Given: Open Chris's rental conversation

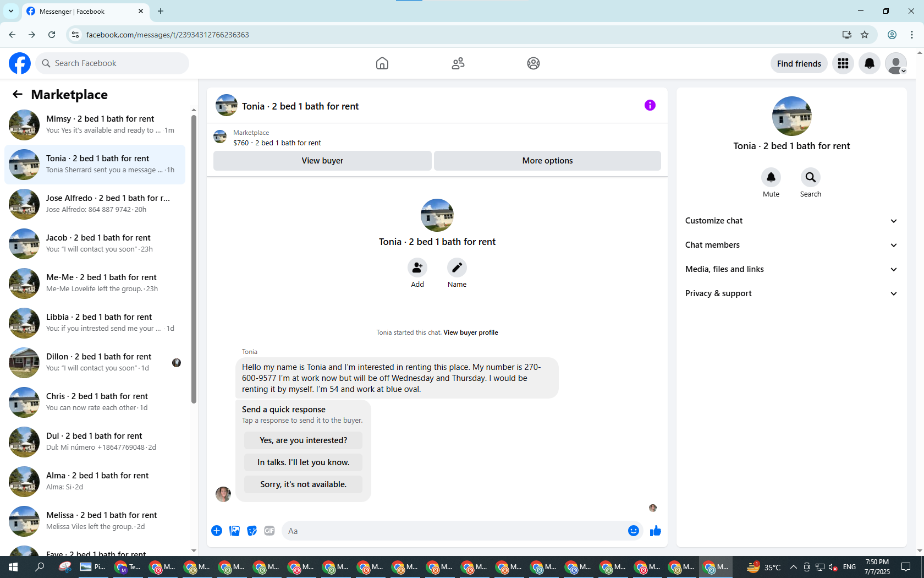Looking at the screenshot, I should click(95, 402).
